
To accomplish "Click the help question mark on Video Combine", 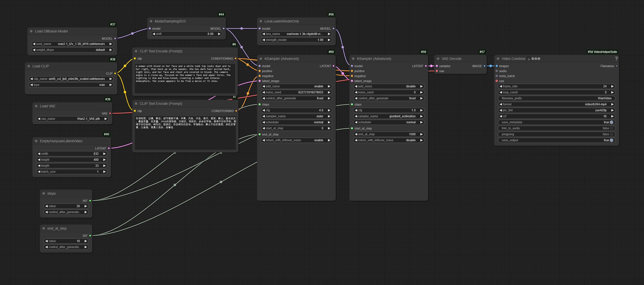I will coord(616,58).
